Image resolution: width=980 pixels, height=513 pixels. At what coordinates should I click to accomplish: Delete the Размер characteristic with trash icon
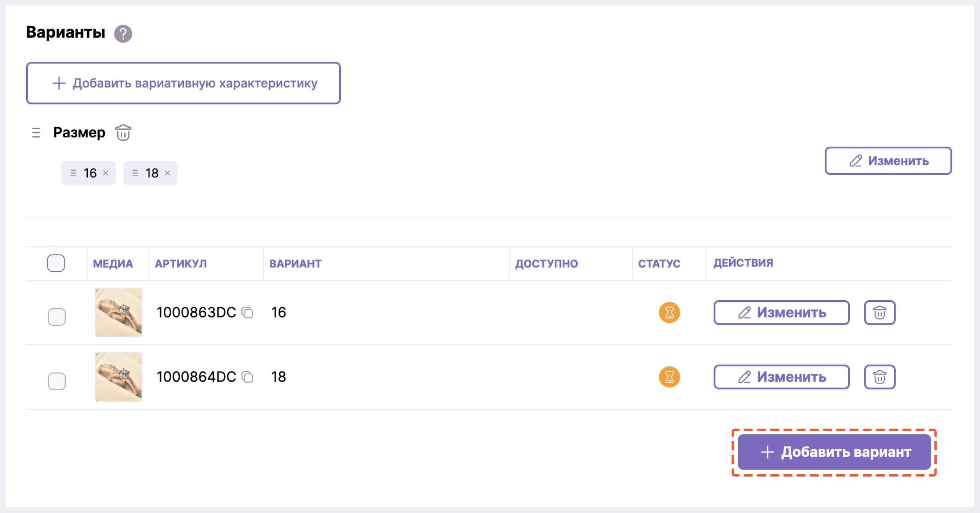[123, 133]
